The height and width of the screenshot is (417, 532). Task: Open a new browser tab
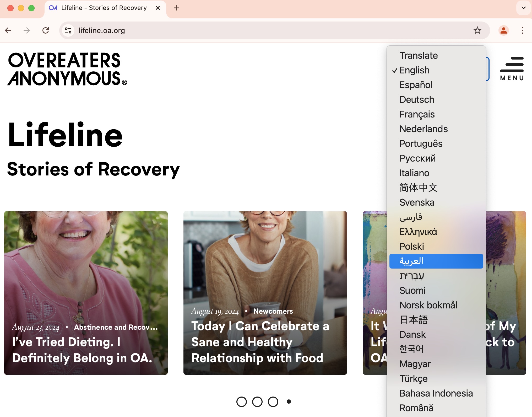pyautogui.click(x=176, y=8)
